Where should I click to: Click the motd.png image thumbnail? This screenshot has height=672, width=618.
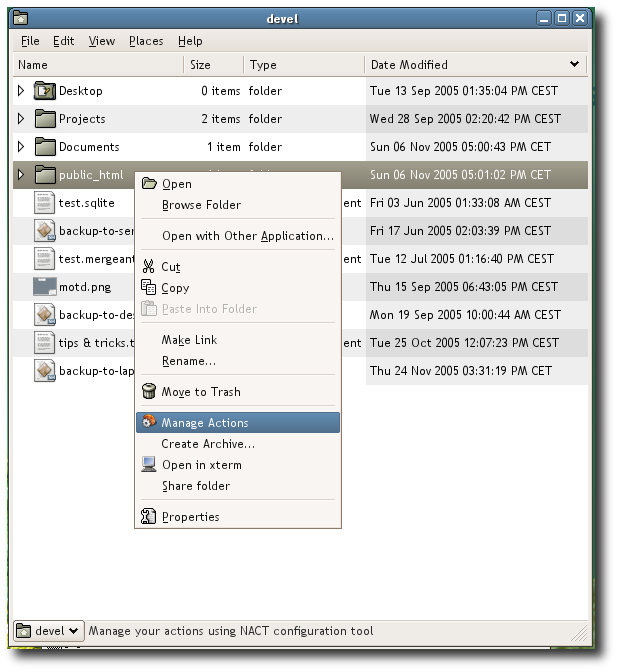(45, 287)
